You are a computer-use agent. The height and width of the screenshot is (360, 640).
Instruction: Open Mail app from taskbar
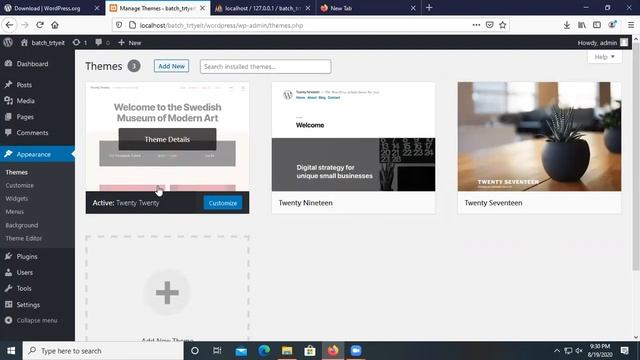click(241, 351)
